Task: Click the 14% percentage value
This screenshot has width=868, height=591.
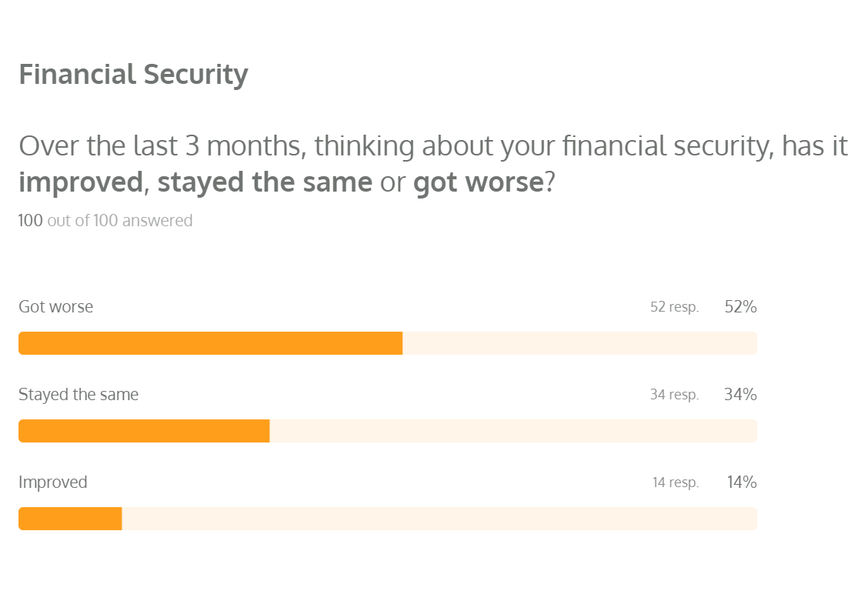Action: (742, 482)
